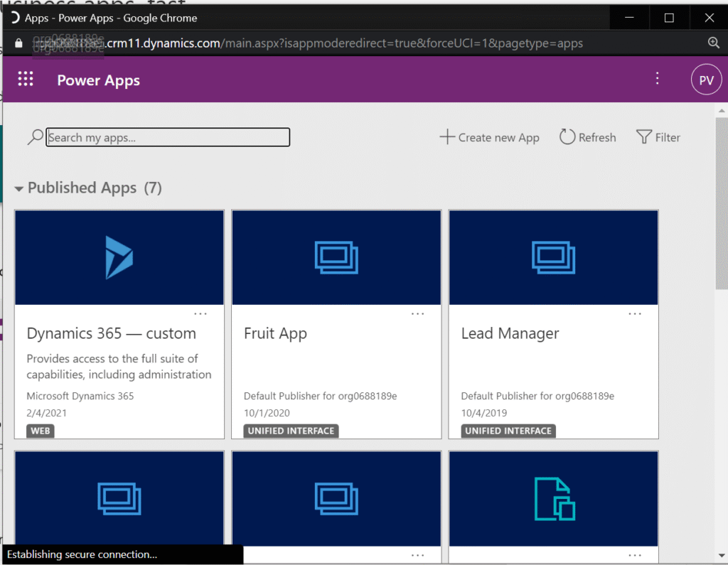Open Dynamics 365 — custom app tile icon
Screen dimensions: 728x565
119,258
